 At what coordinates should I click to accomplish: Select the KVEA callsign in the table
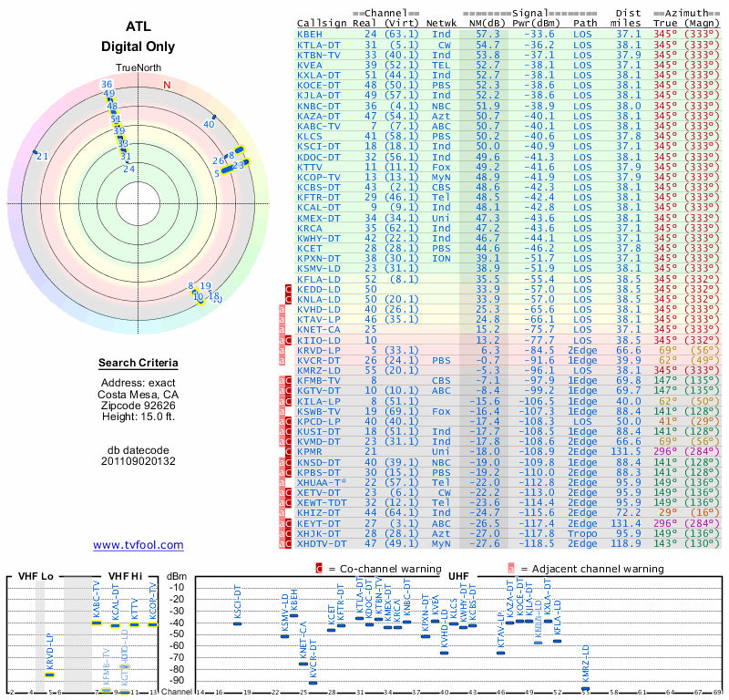click(310, 66)
